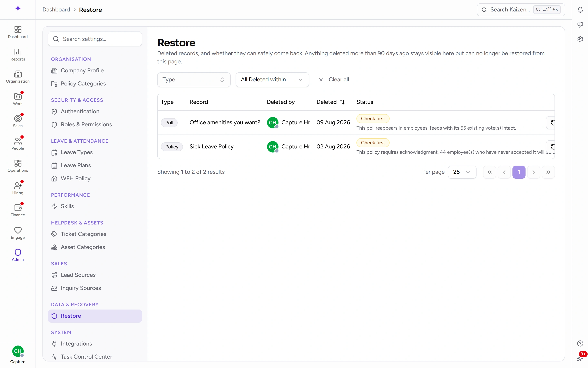
Task: Open the Operations module
Action: [18, 166]
